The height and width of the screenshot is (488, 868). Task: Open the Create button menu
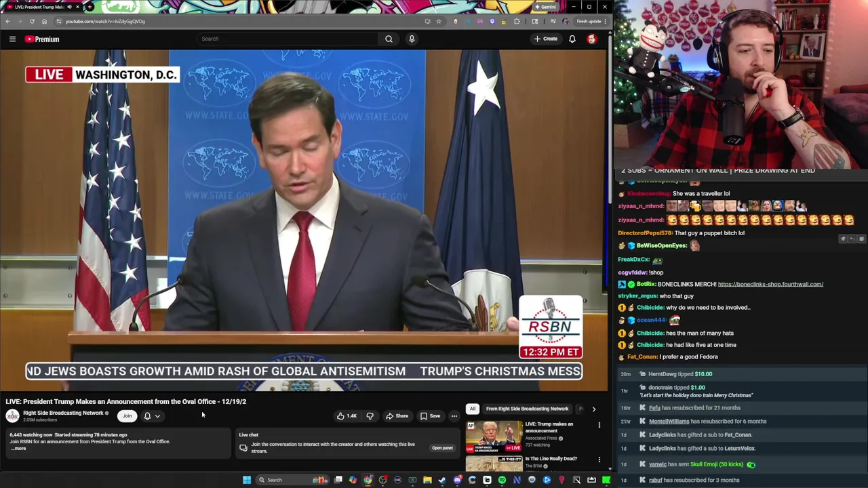(545, 39)
